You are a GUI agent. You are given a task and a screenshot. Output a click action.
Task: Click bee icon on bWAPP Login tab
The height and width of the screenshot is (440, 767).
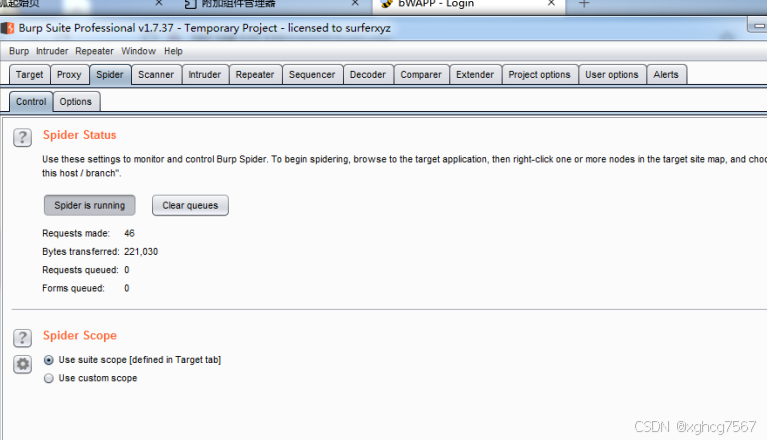(387, 3)
